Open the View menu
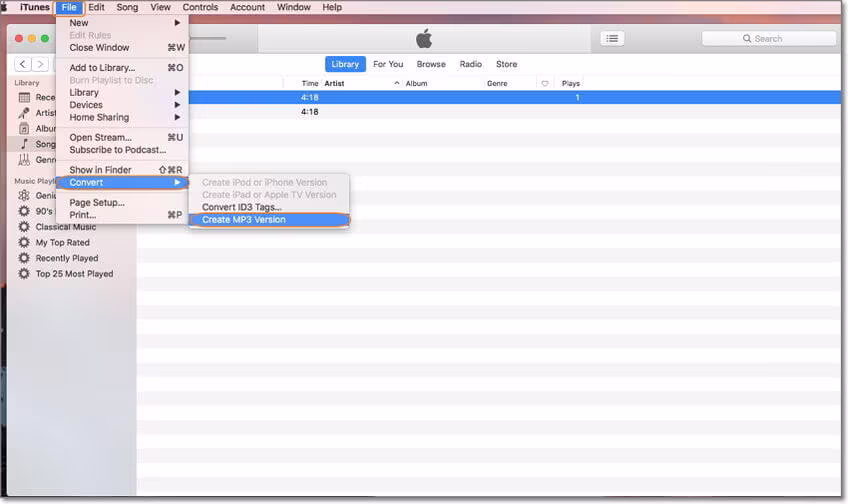This screenshot has height=504, width=848. [160, 8]
